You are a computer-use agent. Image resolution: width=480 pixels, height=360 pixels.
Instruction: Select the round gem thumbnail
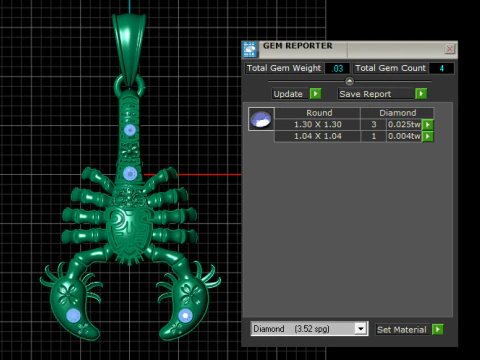pyautogui.click(x=261, y=119)
